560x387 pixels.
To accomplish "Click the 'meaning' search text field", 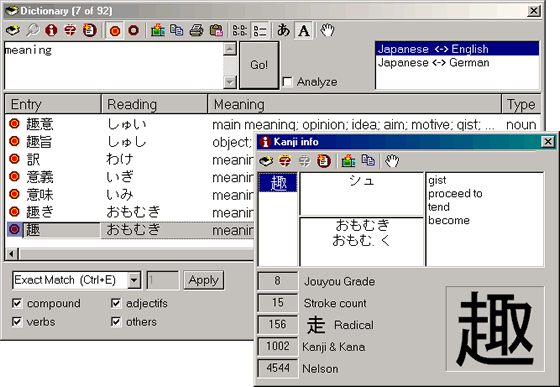I will pyautogui.click(x=114, y=65).
